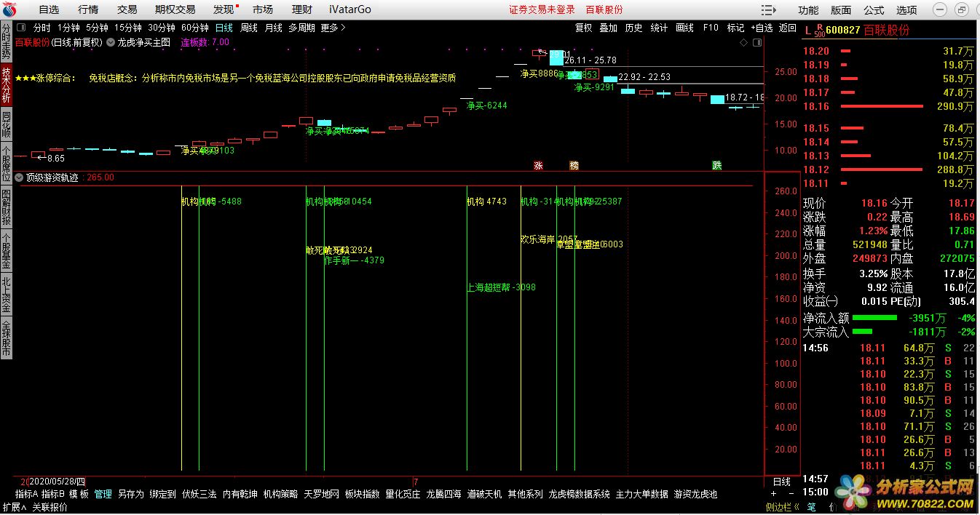Open 行情 menu

click(x=88, y=9)
